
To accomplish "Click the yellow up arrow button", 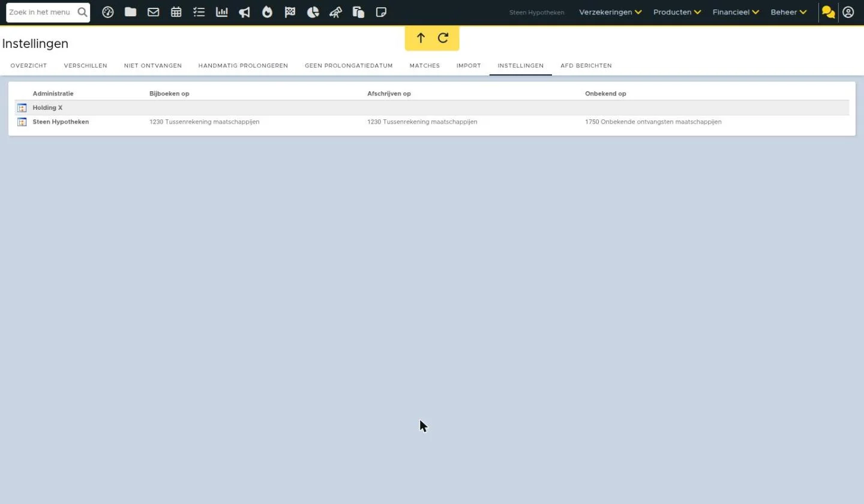I will click(x=421, y=38).
